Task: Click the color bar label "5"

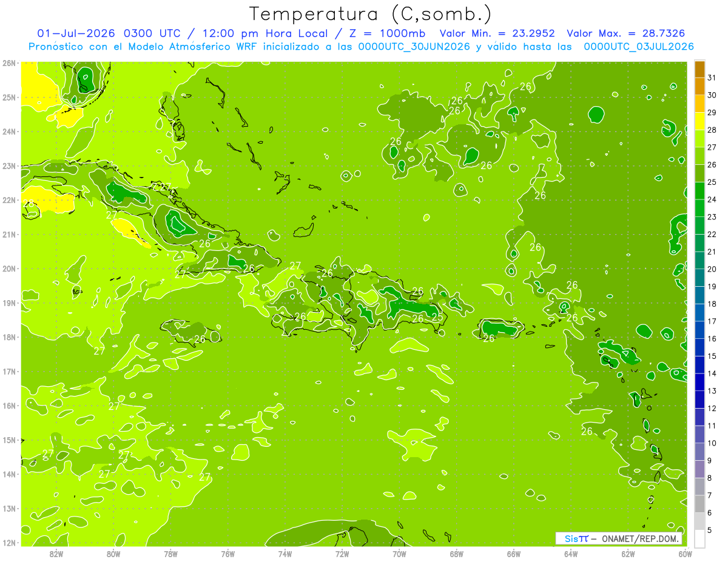Action: click(710, 531)
